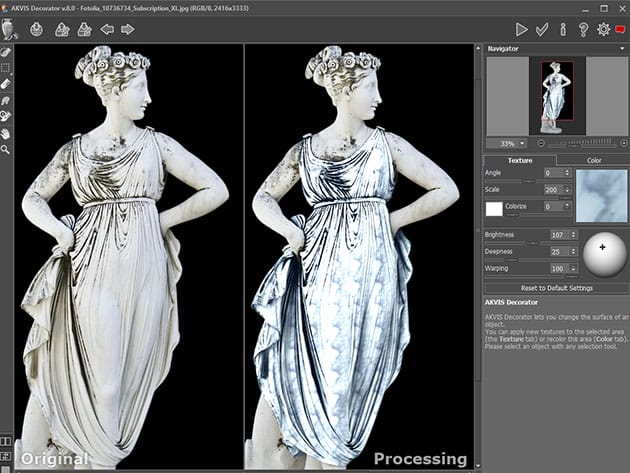Click the undo left arrow icon

coord(107,29)
